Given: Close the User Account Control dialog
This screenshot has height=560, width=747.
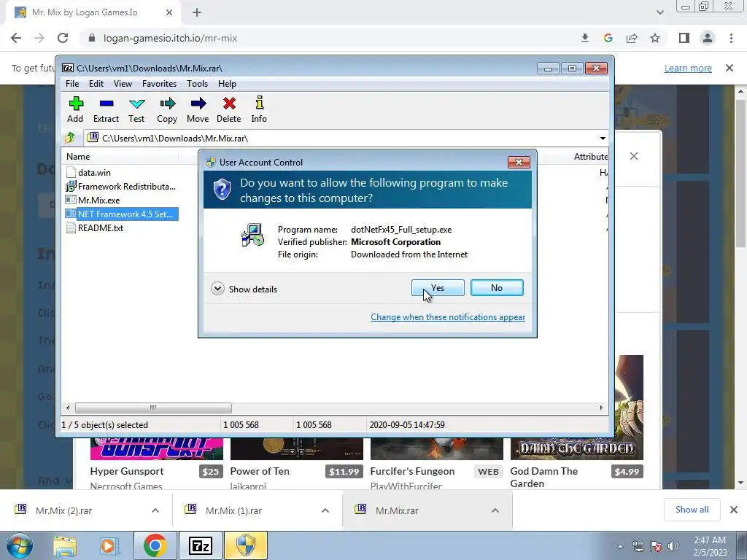Looking at the screenshot, I should click(519, 163).
